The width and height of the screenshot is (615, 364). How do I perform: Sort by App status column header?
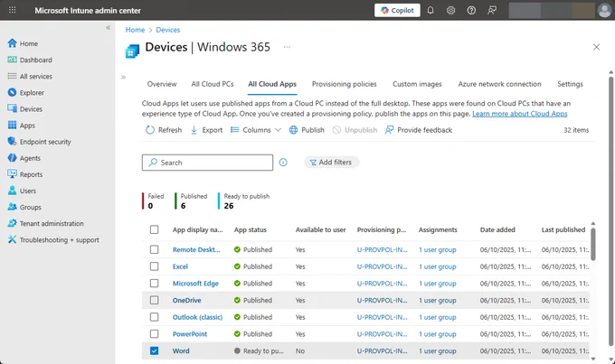[x=251, y=229]
